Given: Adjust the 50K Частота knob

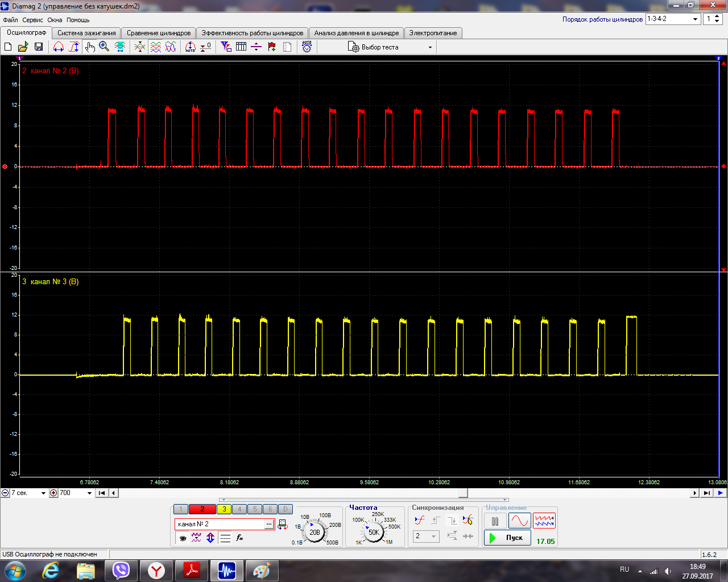Looking at the screenshot, I should pos(374,533).
